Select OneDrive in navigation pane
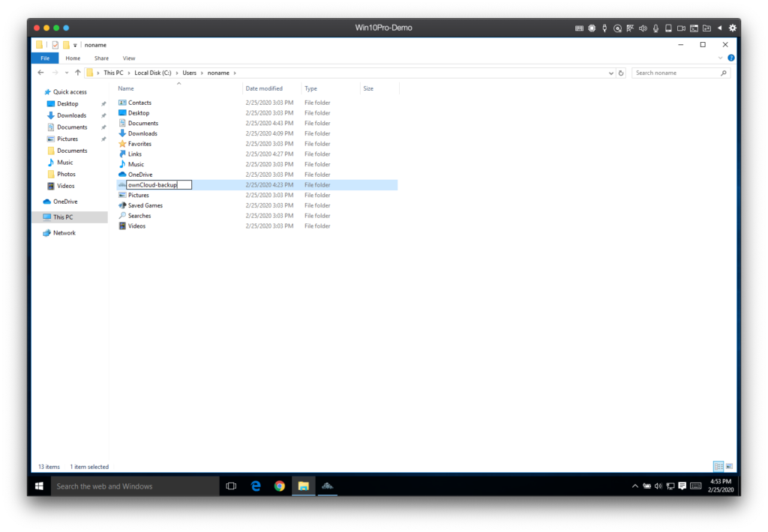The height and width of the screenshot is (532, 768). tap(65, 202)
